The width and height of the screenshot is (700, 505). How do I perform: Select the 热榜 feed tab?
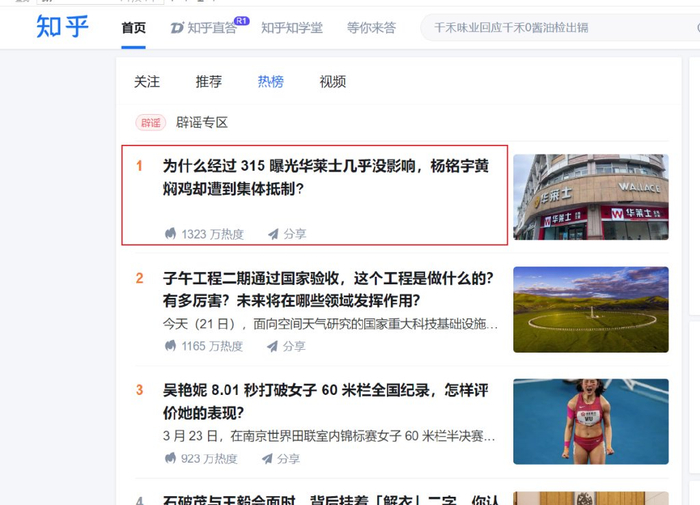271,82
